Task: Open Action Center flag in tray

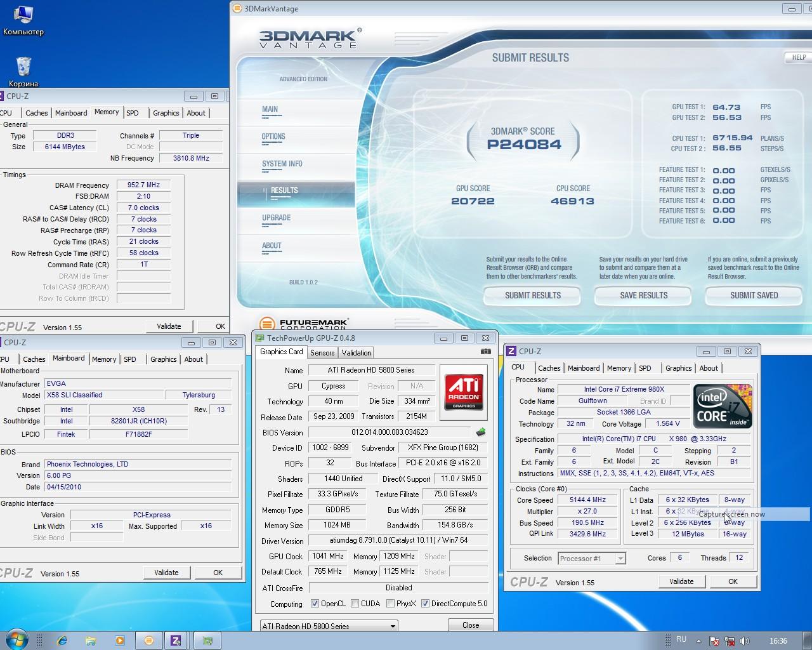Action: pyautogui.click(x=713, y=640)
